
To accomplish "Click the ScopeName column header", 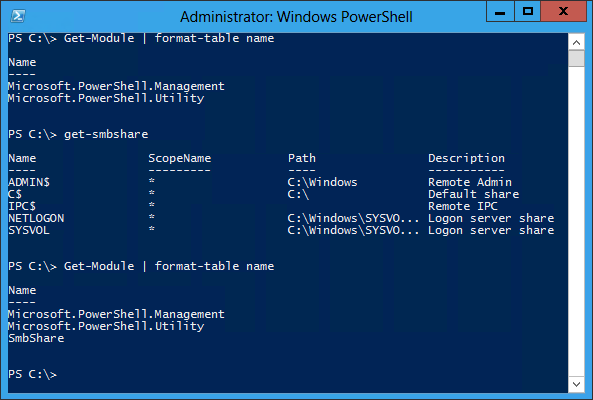I will pyautogui.click(x=180, y=158).
